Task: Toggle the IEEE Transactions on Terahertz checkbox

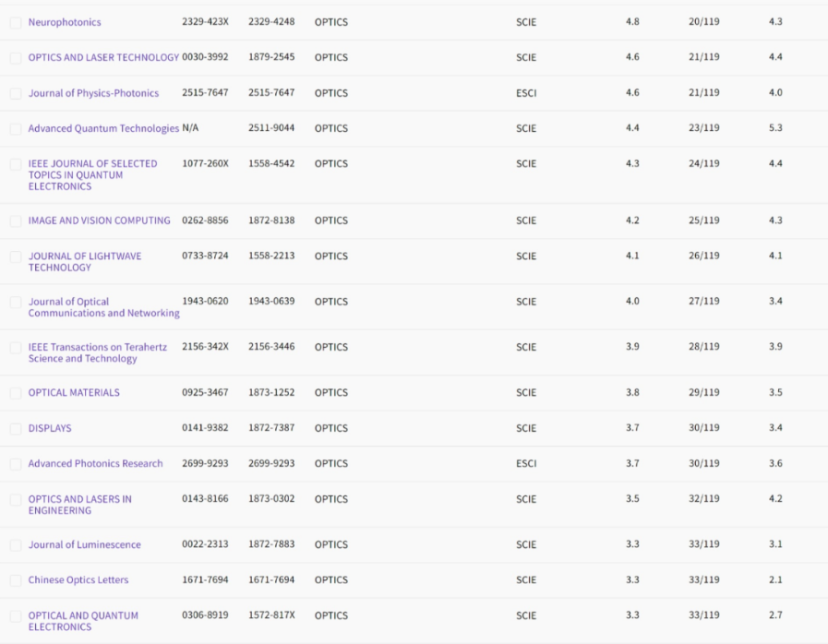Action: [x=16, y=347]
